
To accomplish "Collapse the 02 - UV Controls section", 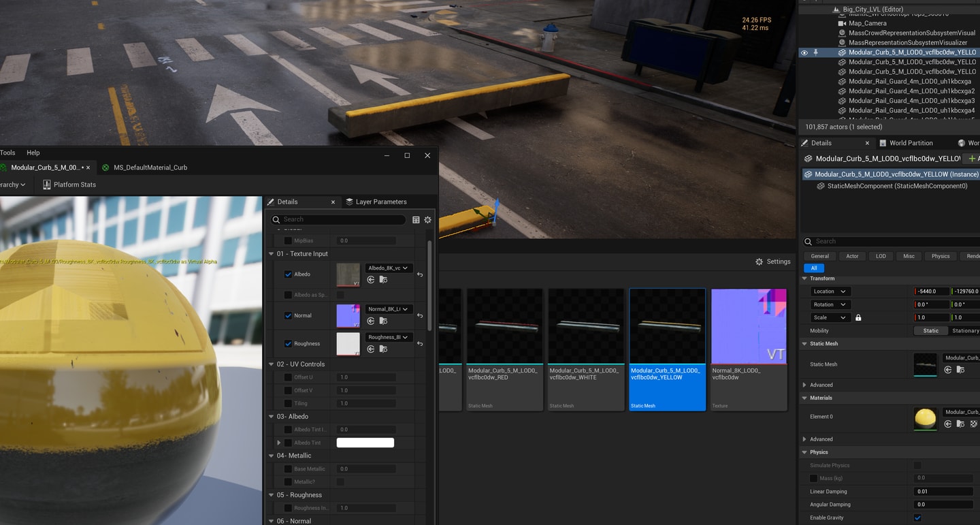I will coord(271,364).
